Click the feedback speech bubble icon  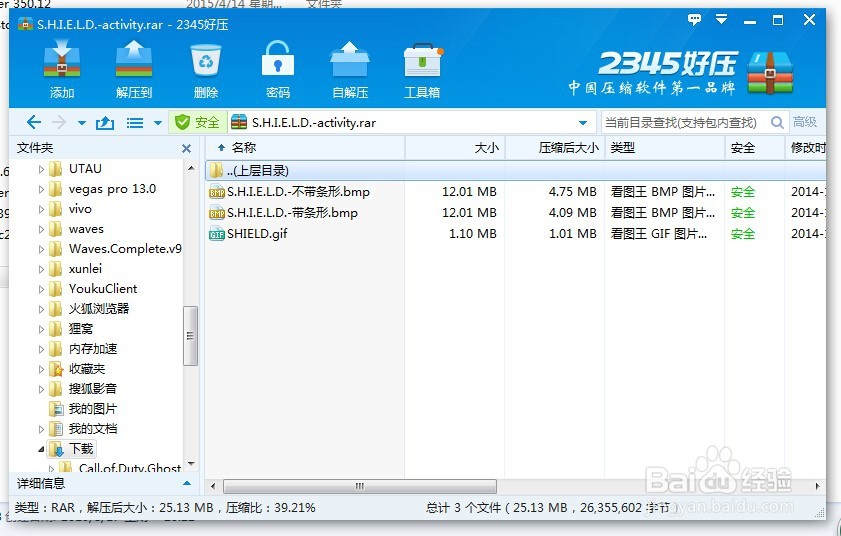694,20
